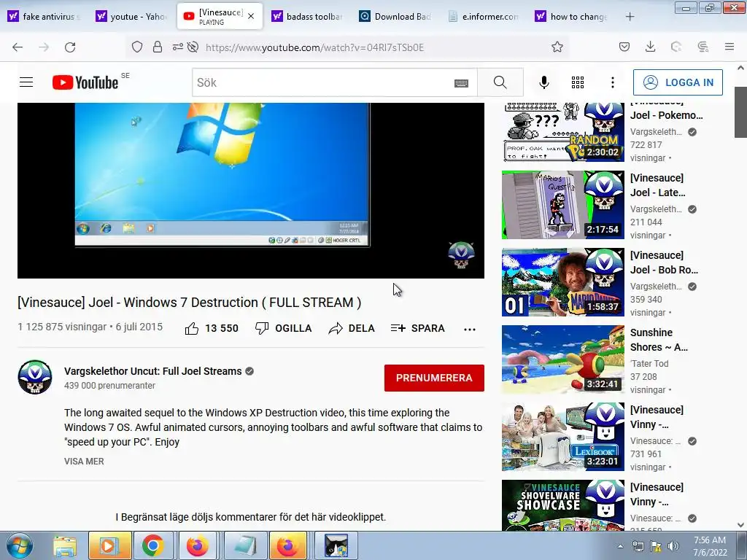747x560 pixels.
Task: Go to the YouTube home logo
Action: tap(85, 82)
